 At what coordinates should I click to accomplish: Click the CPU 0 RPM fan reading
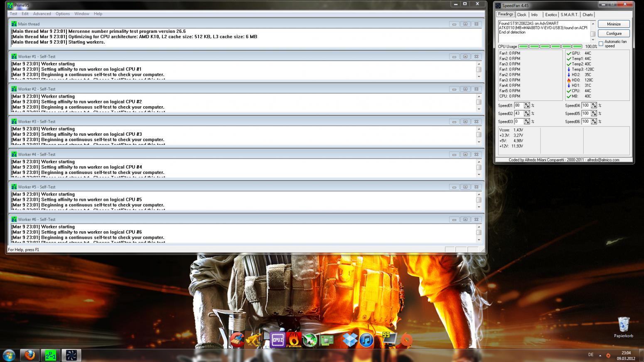(x=509, y=96)
